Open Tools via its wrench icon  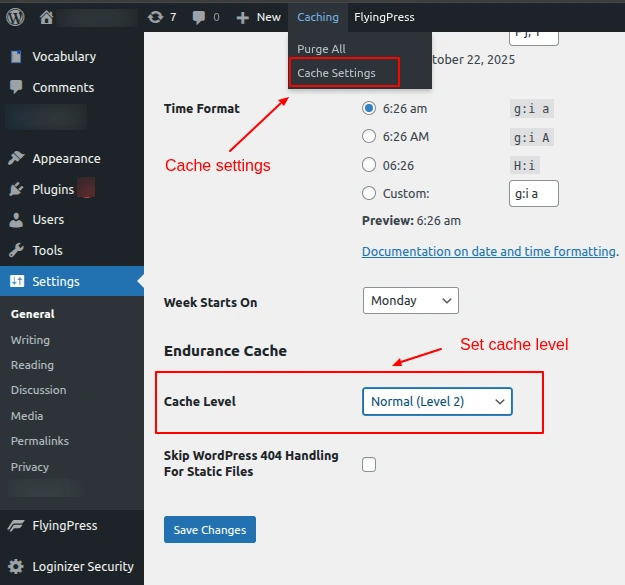pos(17,250)
